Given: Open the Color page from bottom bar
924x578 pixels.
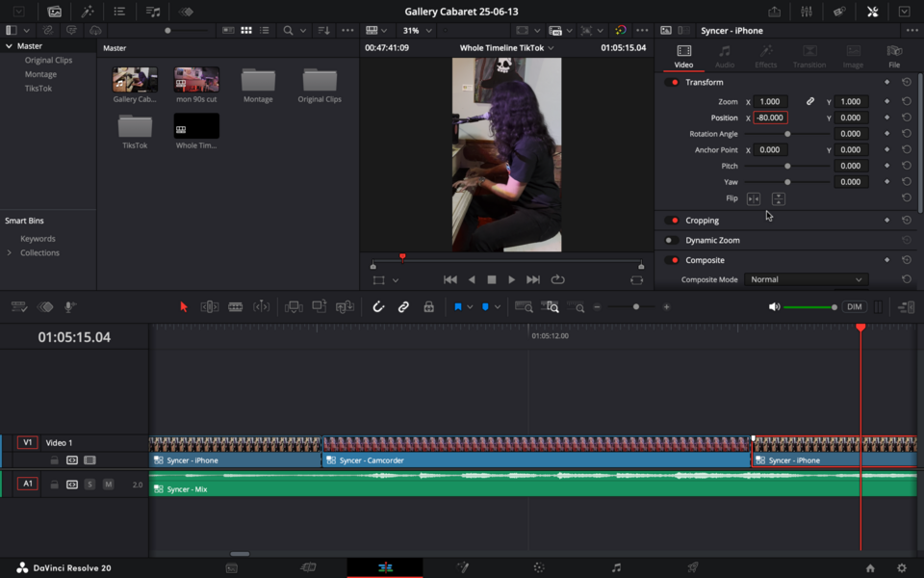Looking at the screenshot, I should (x=539, y=567).
